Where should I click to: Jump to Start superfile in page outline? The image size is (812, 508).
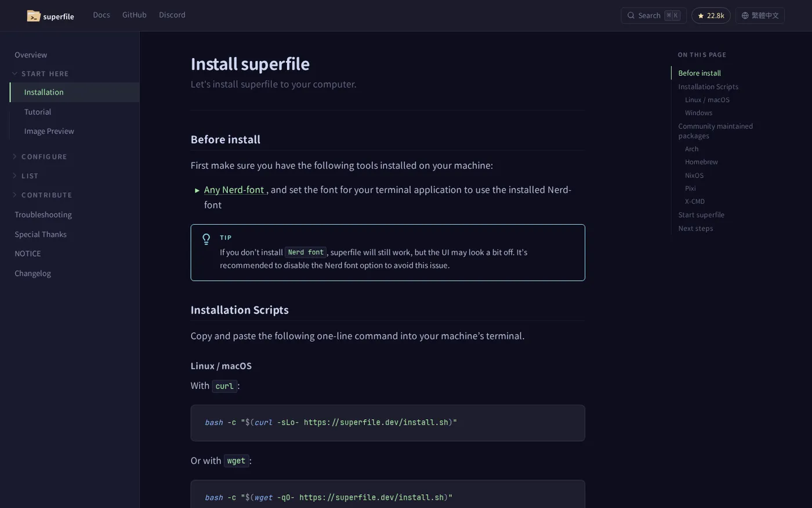[701, 215]
